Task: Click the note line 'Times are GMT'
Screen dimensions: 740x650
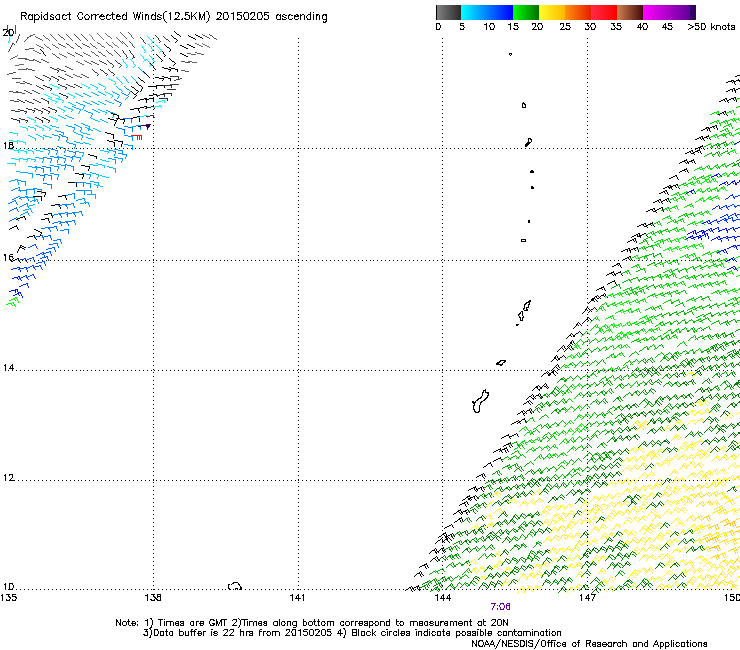Action: tap(193, 623)
